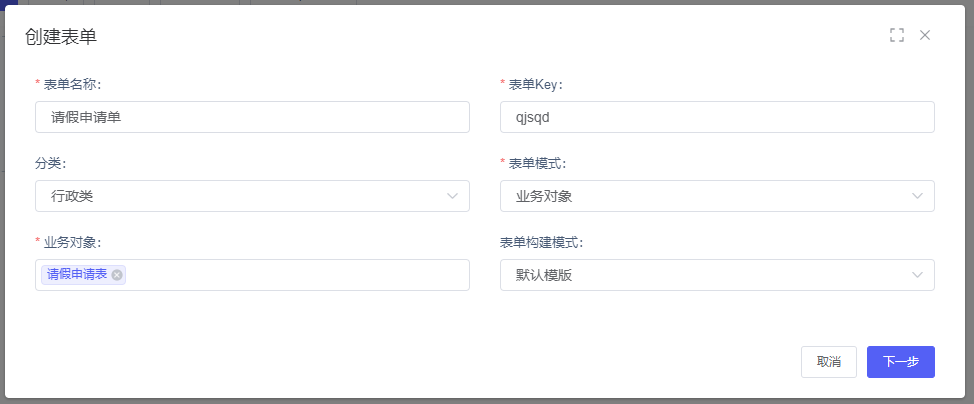Focus the 表单Key input containing qjsqd
This screenshot has width=974, height=404.
point(717,117)
